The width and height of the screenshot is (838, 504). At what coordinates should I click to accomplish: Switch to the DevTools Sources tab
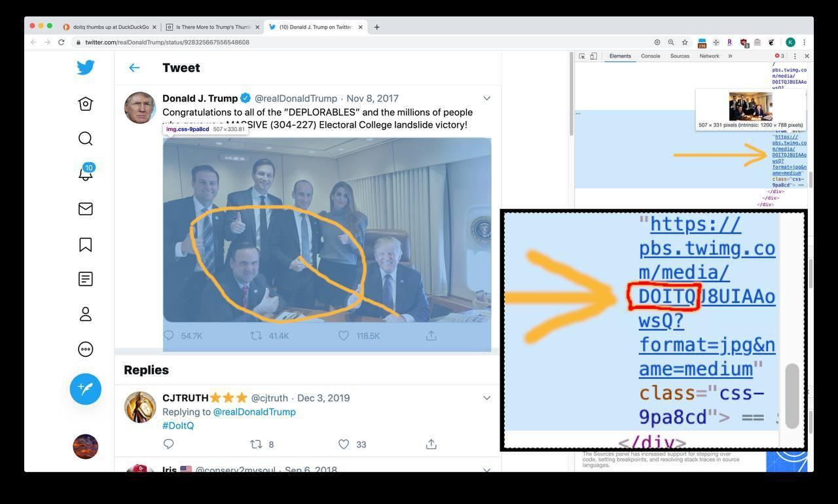click(680, 56)
